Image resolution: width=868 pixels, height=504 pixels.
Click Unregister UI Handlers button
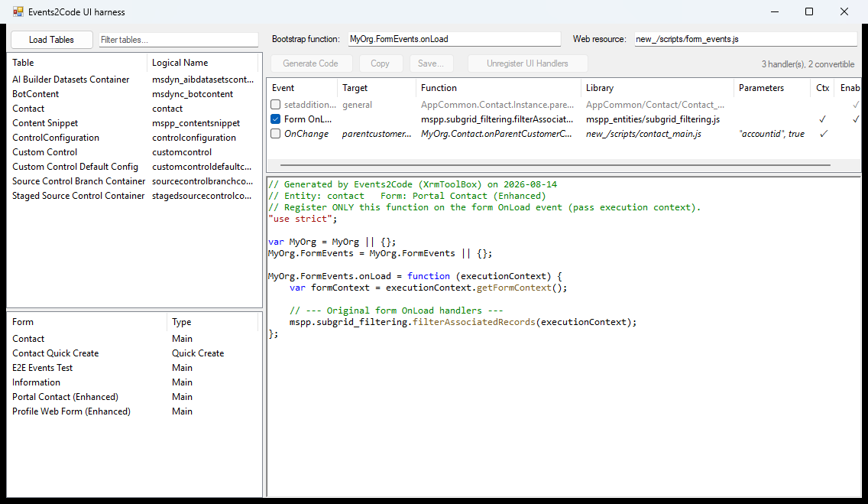coord(527,63)
